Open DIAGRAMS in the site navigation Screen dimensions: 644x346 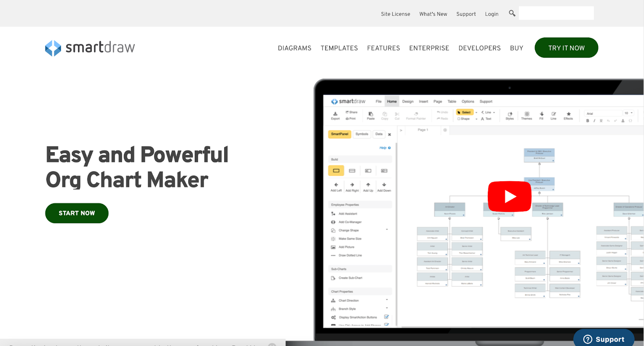(295, 48)
